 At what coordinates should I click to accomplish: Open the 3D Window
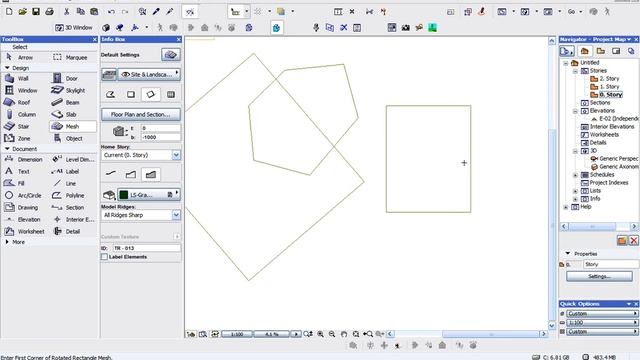click(x=74, y=27)
